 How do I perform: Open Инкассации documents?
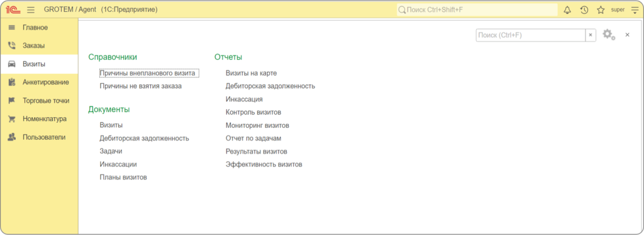(118, 164)
